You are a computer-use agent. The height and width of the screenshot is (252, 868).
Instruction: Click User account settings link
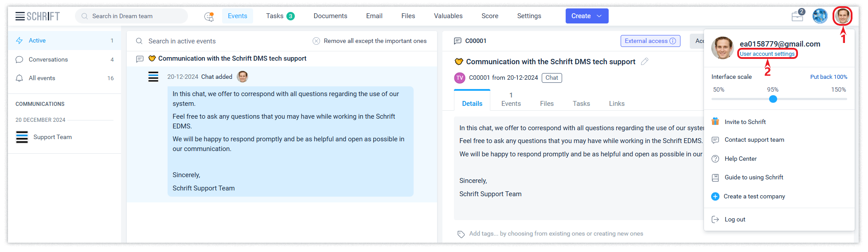767,54
